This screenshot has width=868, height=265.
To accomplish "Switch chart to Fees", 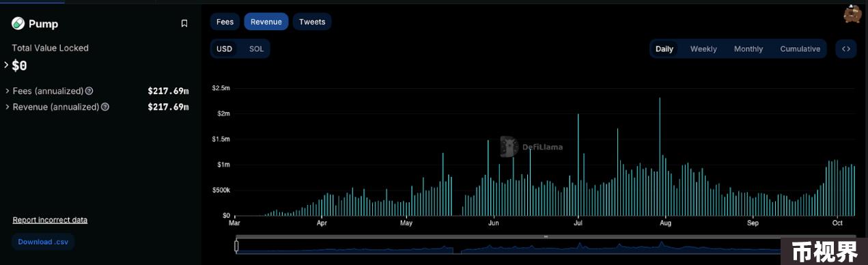I will click(225, 22).
